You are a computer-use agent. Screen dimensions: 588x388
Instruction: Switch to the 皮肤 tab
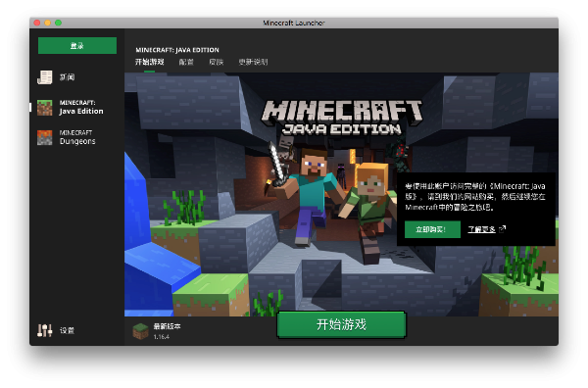216,62
